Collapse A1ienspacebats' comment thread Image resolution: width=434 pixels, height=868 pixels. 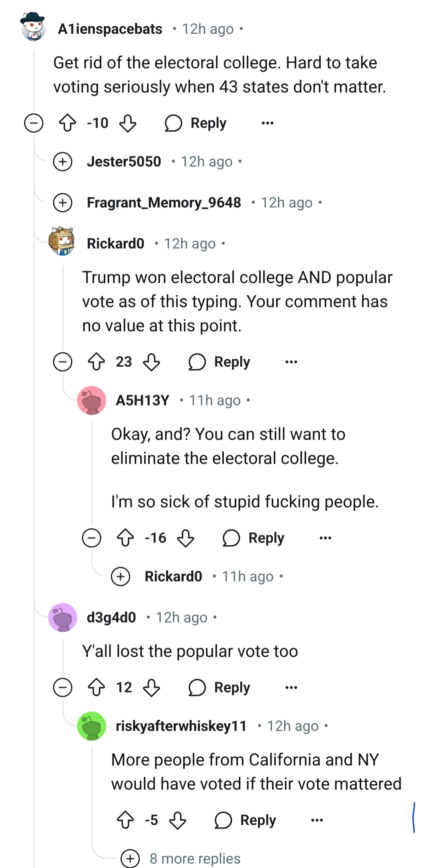pyautogui.click(x=34, y=123)
